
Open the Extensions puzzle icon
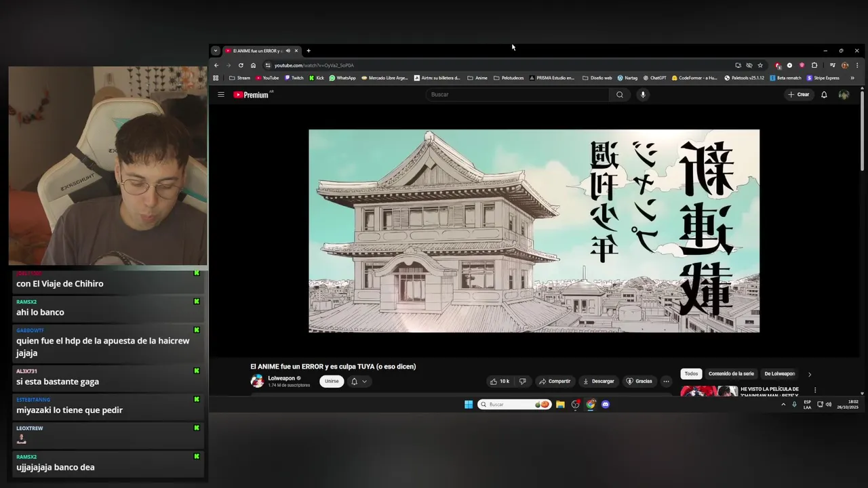pyautogui.click(x=814, y=65)
